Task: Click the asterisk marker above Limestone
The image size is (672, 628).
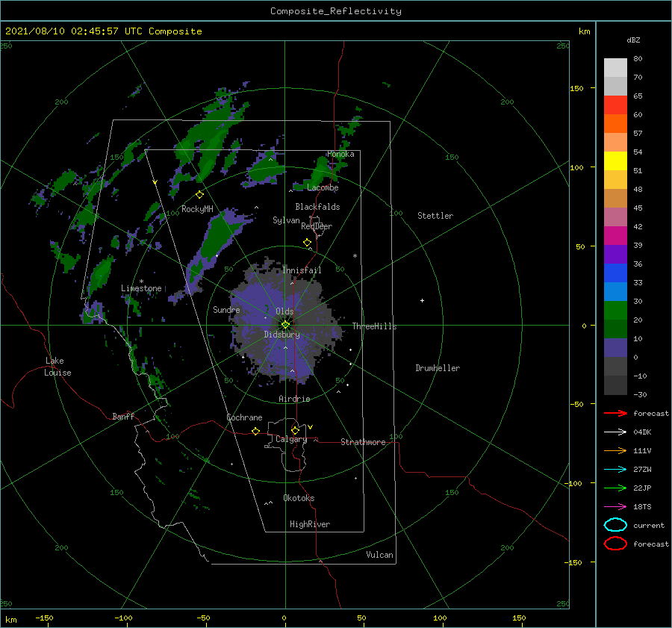Action: 141,282
